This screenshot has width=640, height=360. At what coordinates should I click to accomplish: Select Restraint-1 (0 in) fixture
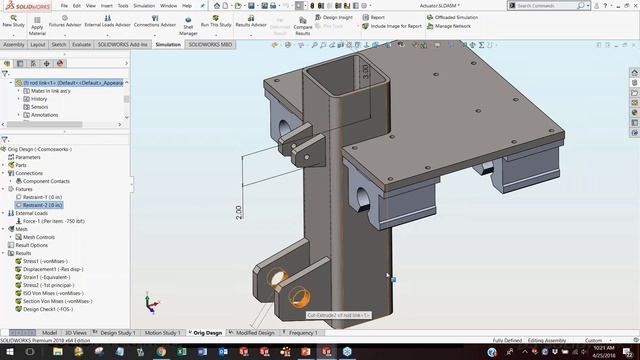coord(42,197)
